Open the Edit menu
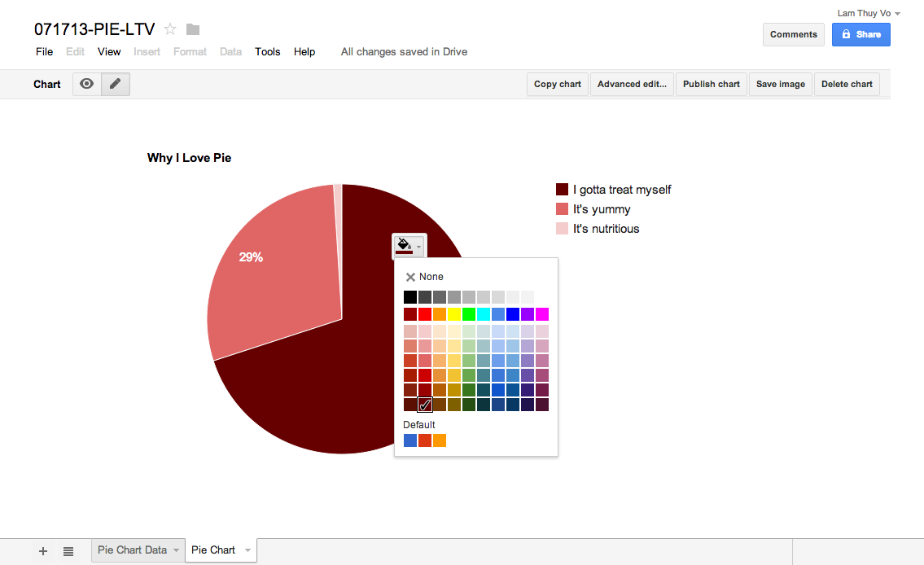The width and height of the screenshot is (924, 565). 75,52
